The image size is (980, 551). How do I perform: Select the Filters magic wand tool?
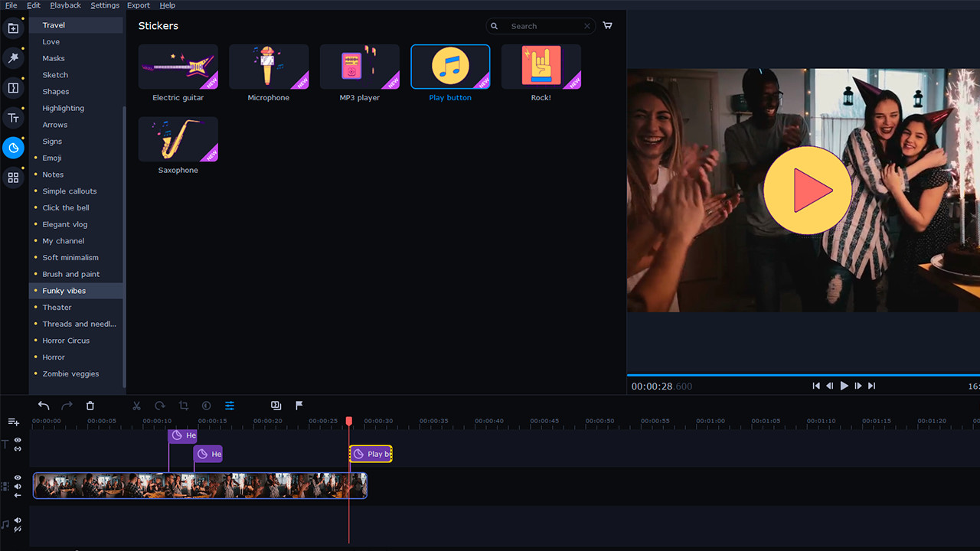(13, 57)
